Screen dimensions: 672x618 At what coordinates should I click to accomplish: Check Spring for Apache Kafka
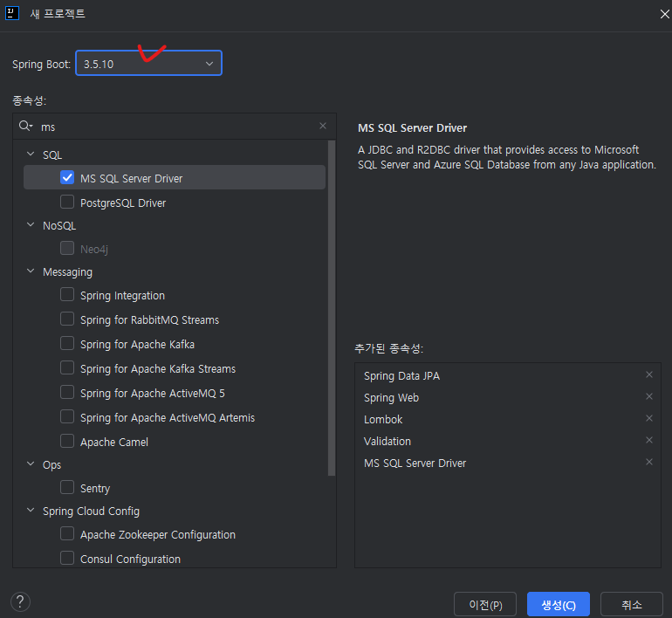pos(67,344)
